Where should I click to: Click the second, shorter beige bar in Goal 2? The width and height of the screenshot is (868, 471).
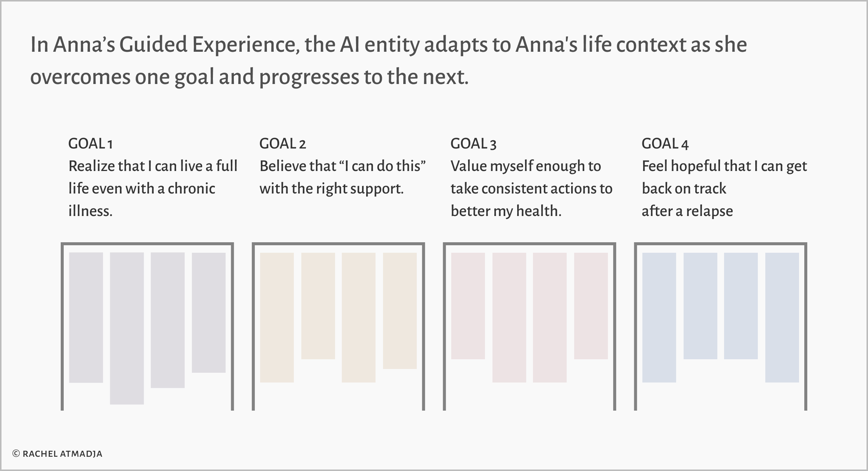318,306
